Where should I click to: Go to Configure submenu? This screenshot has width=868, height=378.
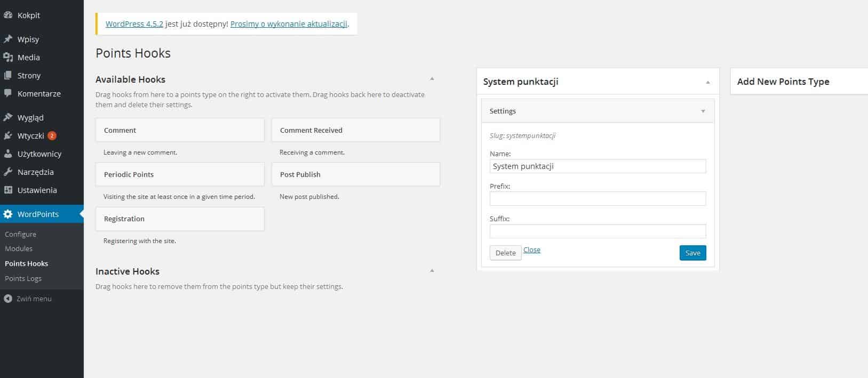tap(20, 235)
